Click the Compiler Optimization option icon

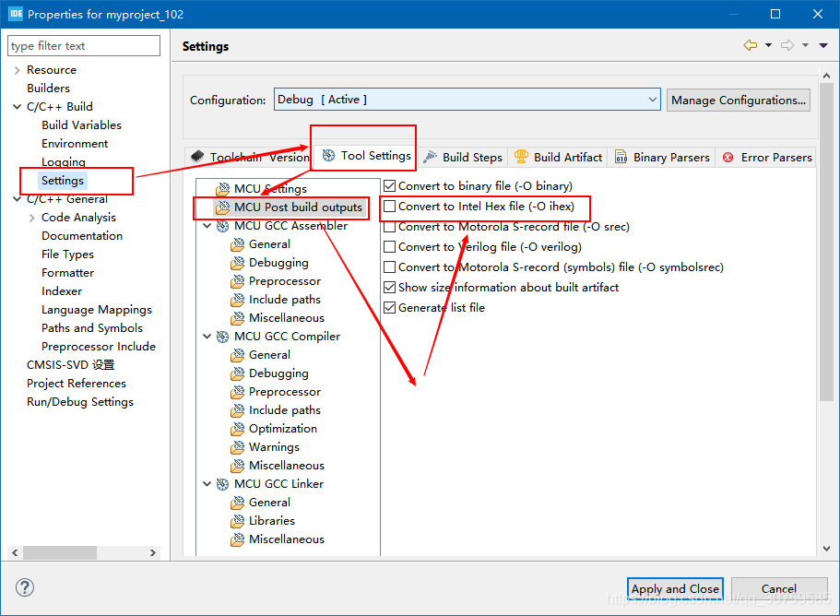tap(237, 429)
